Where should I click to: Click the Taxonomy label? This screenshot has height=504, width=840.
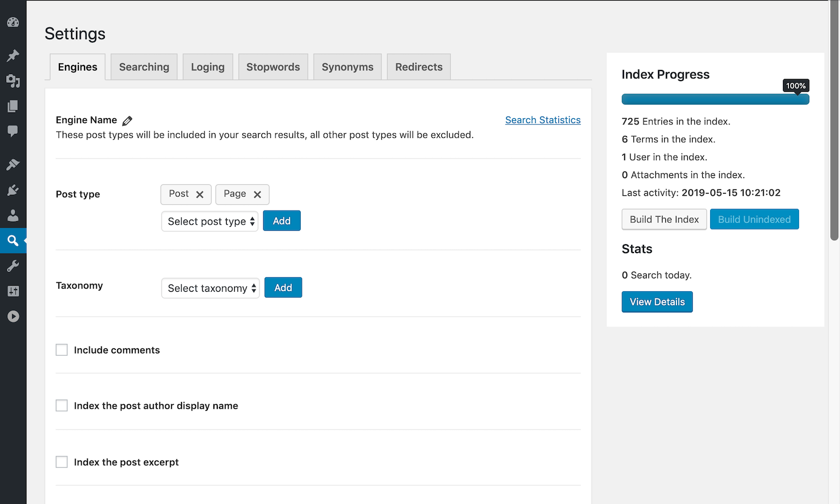[x=80, y=286]
